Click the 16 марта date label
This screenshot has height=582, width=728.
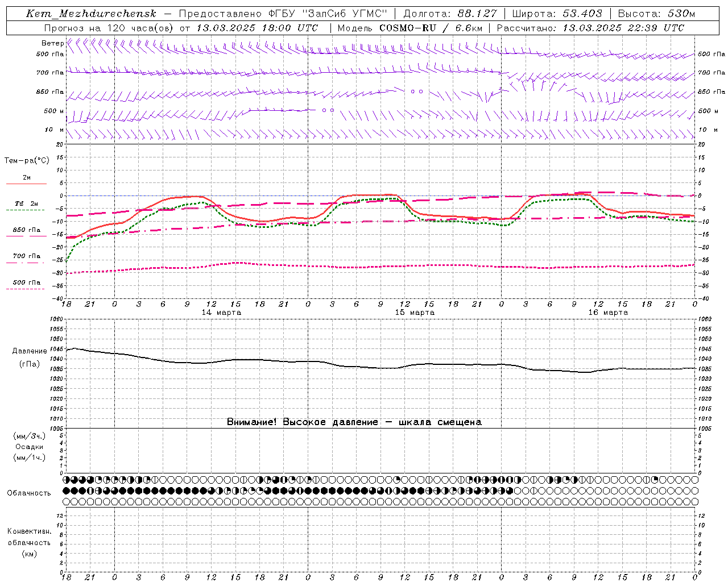pyautogui.click(x=608, y=313)
